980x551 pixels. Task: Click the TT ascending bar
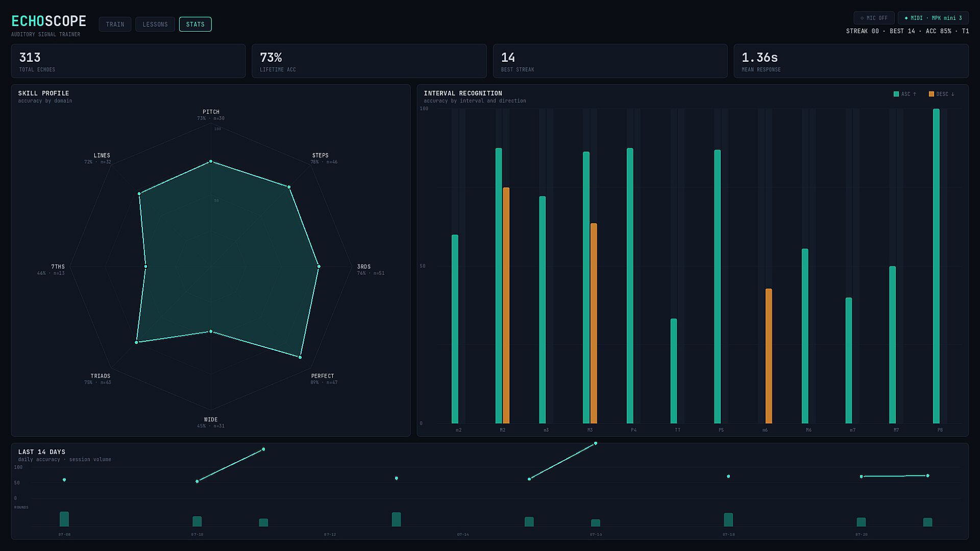tap(674, 371)
